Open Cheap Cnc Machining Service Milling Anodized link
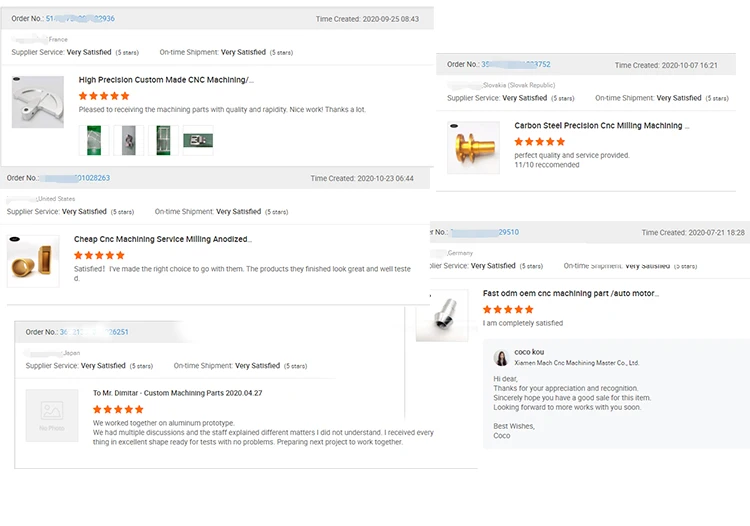Image resolution: width=750 pixels, height=526 pixels. tap(162, 240)
